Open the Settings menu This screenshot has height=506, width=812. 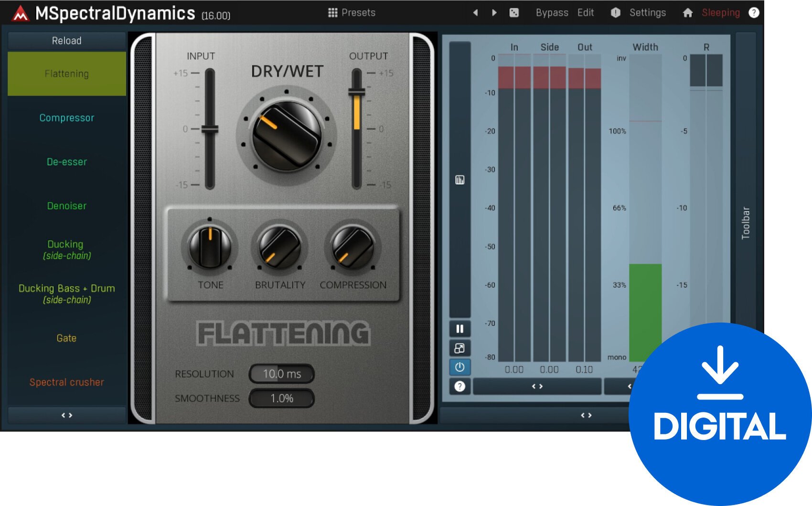click(647, 13)
